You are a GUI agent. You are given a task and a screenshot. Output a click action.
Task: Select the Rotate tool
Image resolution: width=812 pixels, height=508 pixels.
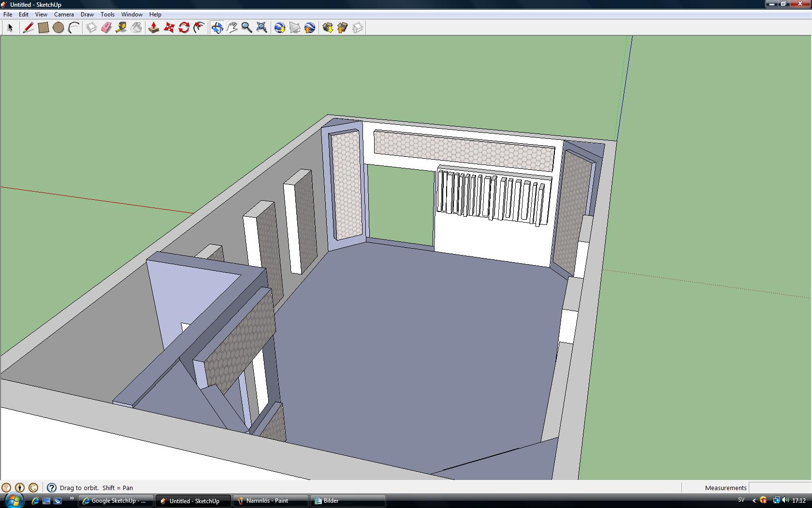pyautogui.click(x=184, y=28)
